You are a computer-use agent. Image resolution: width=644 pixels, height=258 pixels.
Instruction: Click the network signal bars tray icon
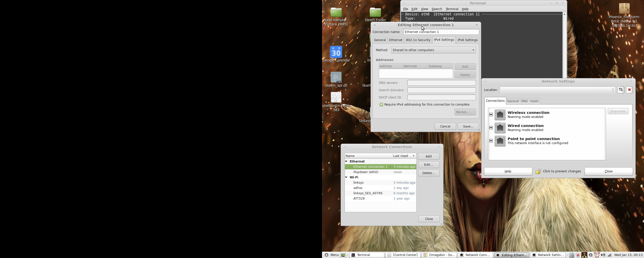(609, 255)
